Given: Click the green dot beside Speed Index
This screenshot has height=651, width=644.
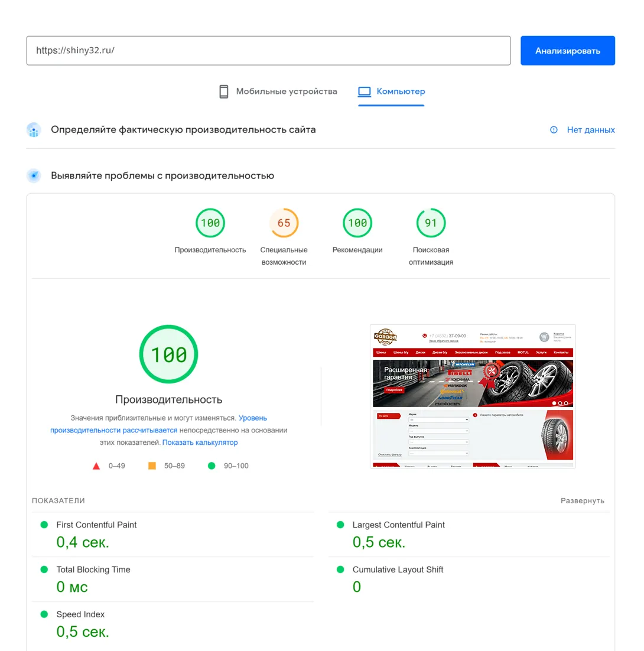Looking at the screenshot, I should (44, 614).
